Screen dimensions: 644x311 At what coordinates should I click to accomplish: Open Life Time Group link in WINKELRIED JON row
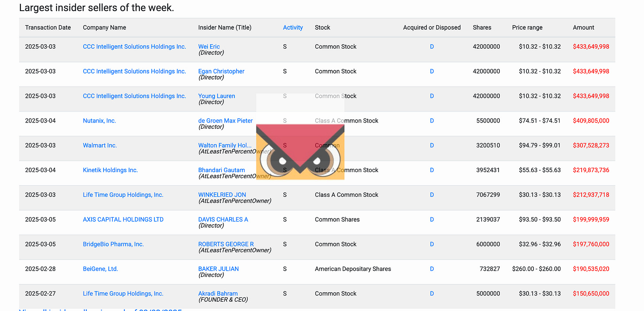pos(123,195)
